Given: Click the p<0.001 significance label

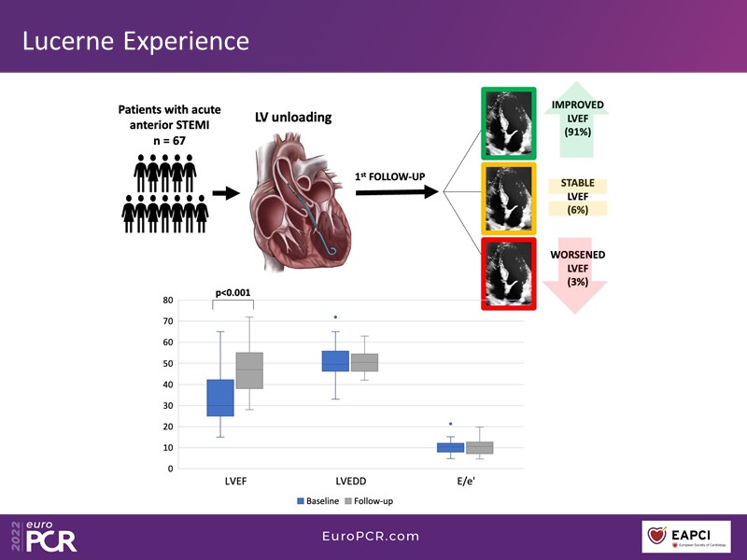Looking at the screenshot, I should (233, 292).
